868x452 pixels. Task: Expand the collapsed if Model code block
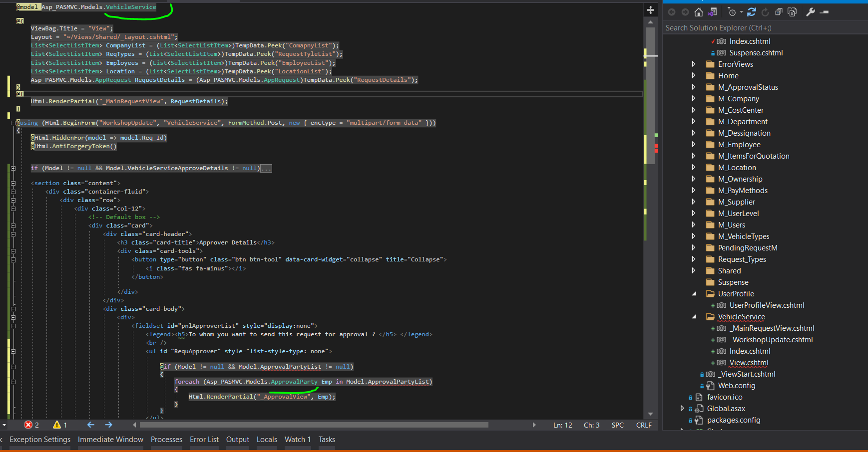[x=13, y=168]
